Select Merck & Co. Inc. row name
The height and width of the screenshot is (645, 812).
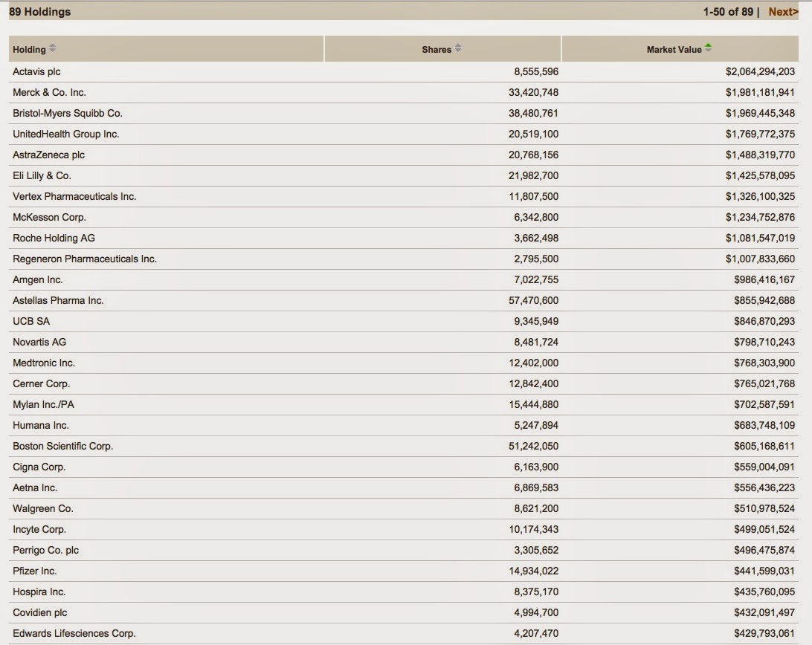[49, 93]
